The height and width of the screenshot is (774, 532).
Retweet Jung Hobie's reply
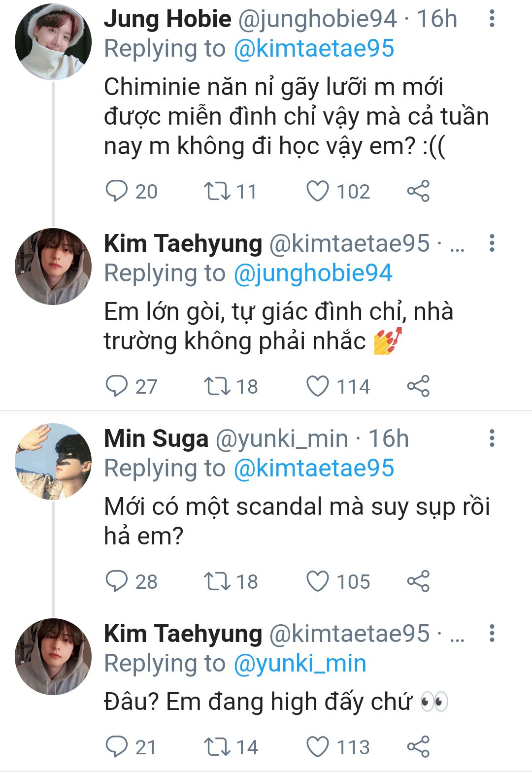(217, 191)
